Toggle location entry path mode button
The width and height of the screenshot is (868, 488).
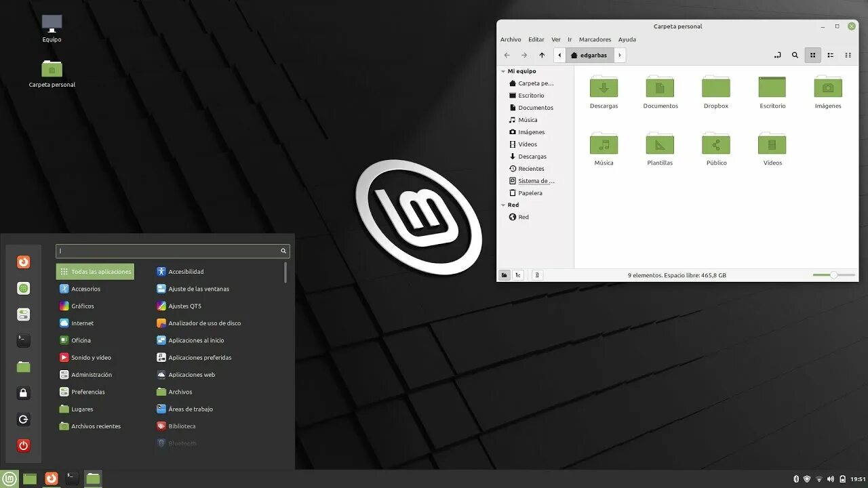pos(777,55)
